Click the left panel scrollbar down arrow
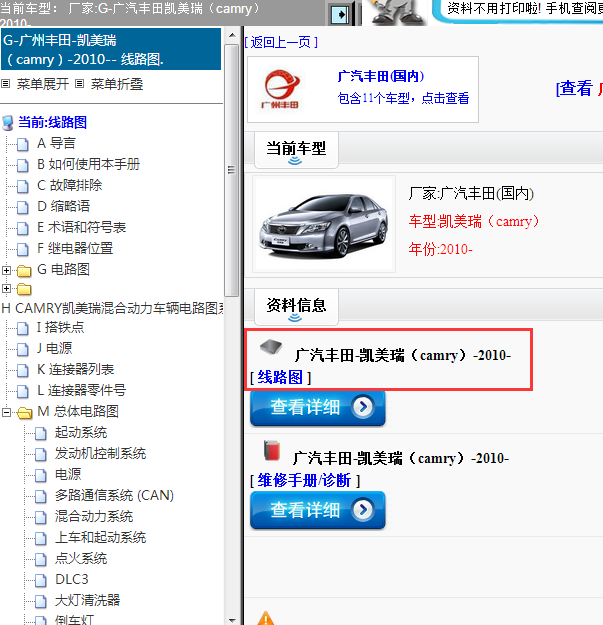This screenshot has width=603, height=625. 232,620
